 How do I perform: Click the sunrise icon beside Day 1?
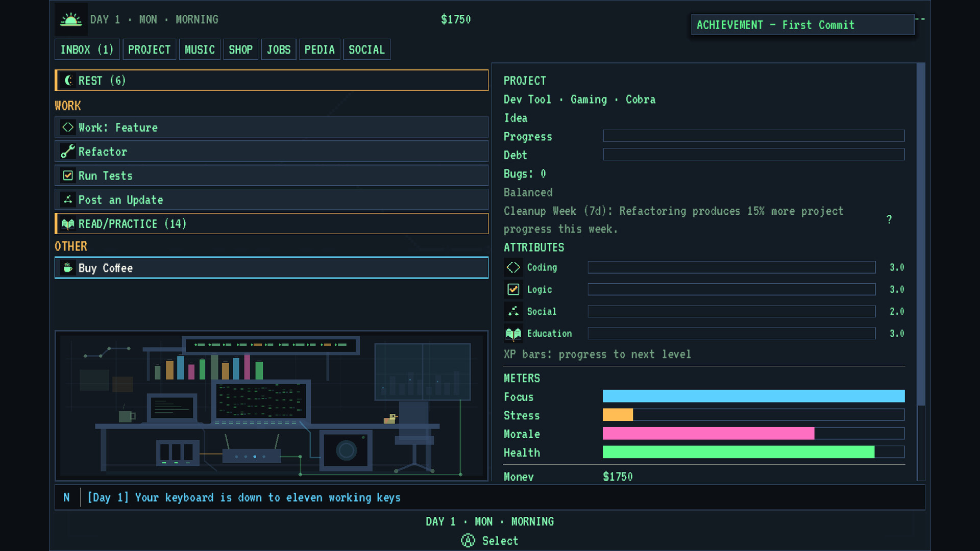click(x=71, y=19)
